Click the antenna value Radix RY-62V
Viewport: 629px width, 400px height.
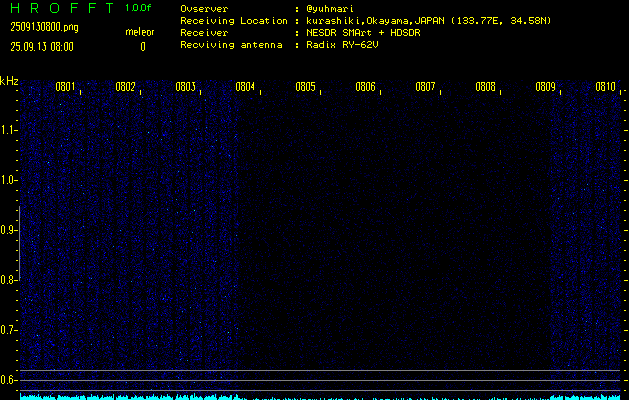[342, 45]
